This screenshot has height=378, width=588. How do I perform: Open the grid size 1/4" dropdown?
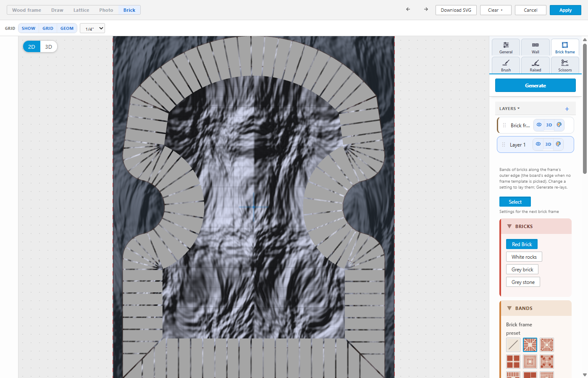pyautogui.click(x=92, y=28)
